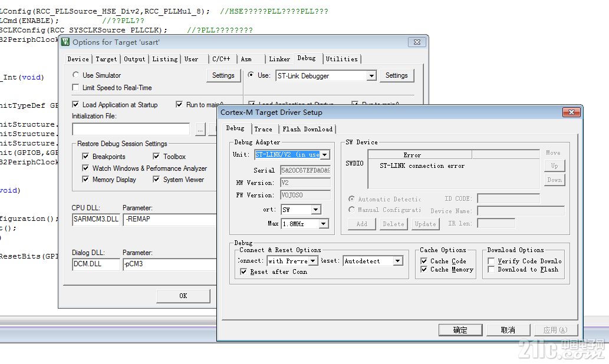Select the Debug tab in Options dialog
The width and height of the screenshot is (609, 364).
pyautogui.click(x=307, y=58)
